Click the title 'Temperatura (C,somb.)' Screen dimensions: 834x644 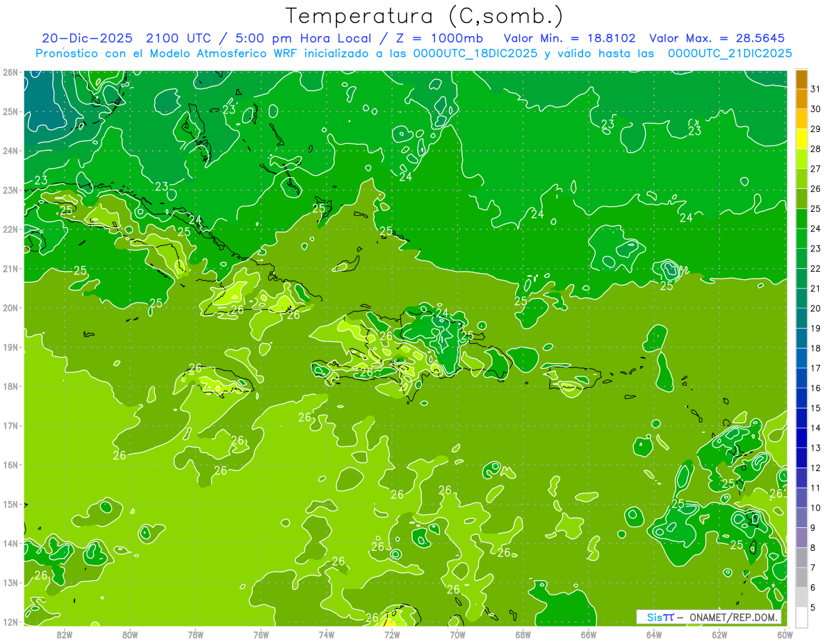(x=425, y=16)
